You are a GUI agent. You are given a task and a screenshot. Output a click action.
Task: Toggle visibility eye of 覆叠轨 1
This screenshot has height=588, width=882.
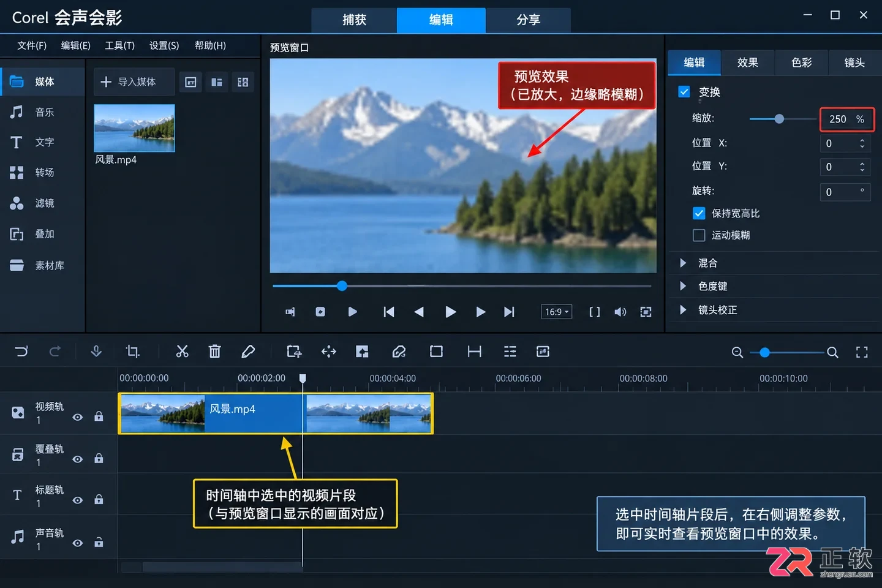click(78, 459)
